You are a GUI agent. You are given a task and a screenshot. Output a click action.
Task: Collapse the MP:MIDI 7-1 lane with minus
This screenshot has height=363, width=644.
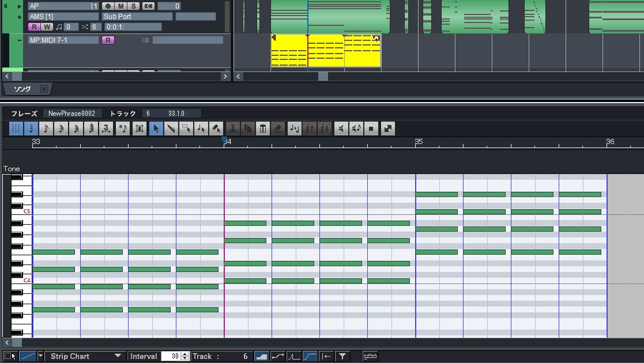tap(20, 40)
